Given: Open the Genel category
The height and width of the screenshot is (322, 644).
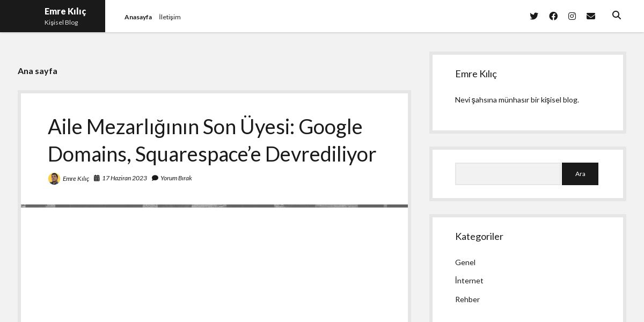Looking at the screenshot, I should pyautogui.click(x=465, y=262).
